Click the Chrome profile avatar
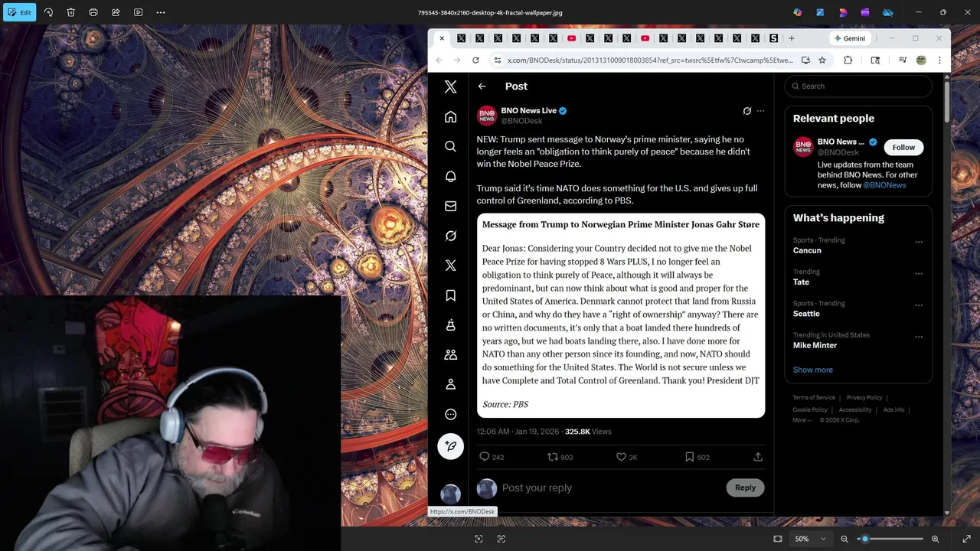 coord(921,60)
